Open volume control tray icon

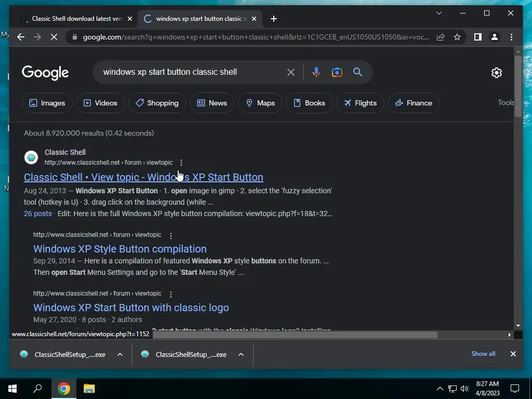(464, 389)
